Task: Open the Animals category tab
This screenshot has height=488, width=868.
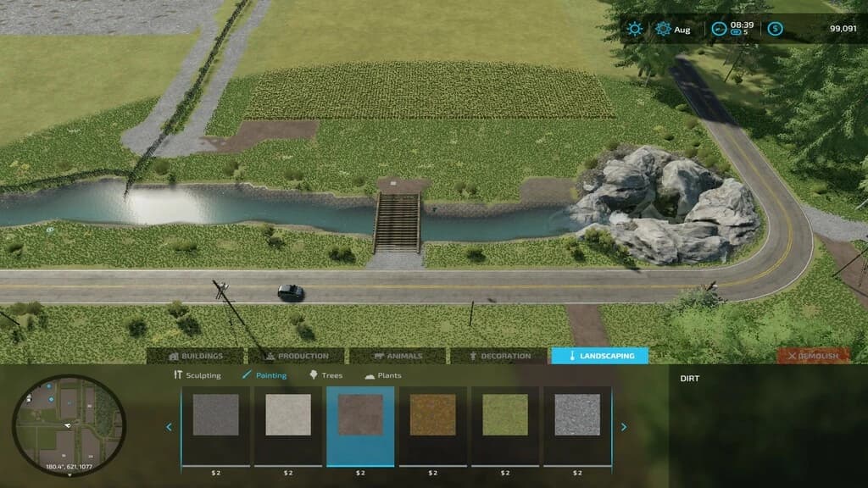Action: coord(398,356)
